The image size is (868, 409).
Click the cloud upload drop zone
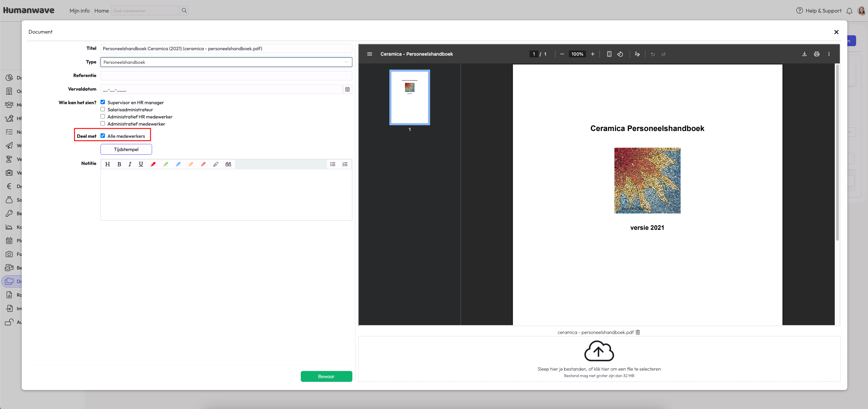(x=599, y=359)
